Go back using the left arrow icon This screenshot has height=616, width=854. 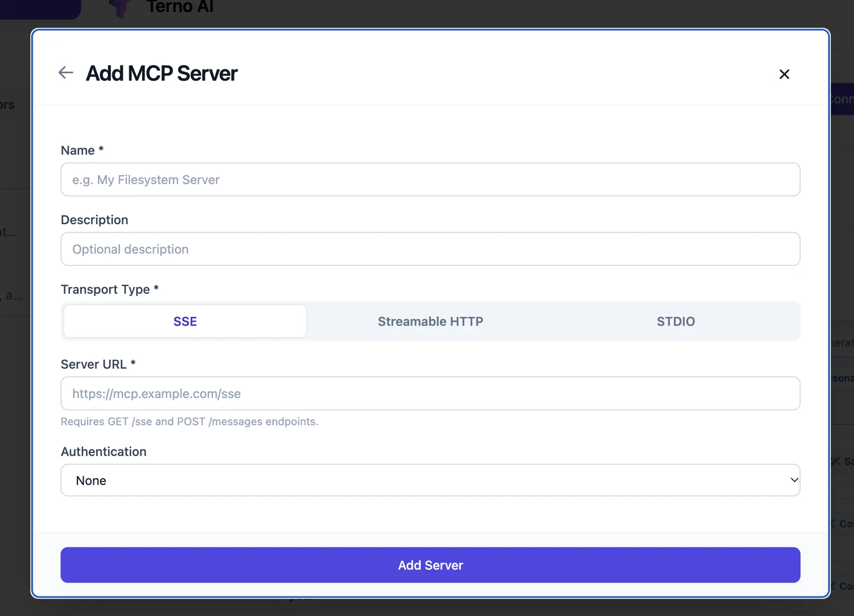[x=66, y=73]
